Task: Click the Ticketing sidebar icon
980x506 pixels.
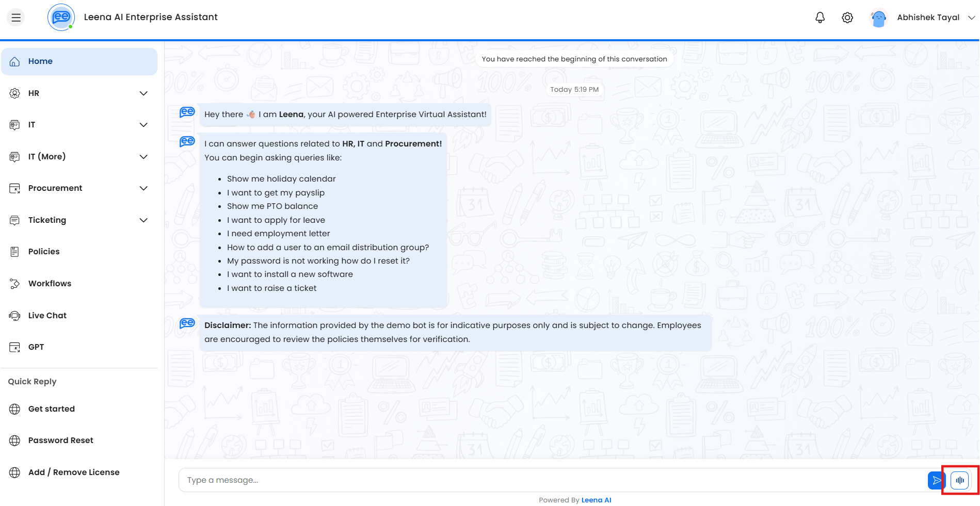Action: [15, 220]
